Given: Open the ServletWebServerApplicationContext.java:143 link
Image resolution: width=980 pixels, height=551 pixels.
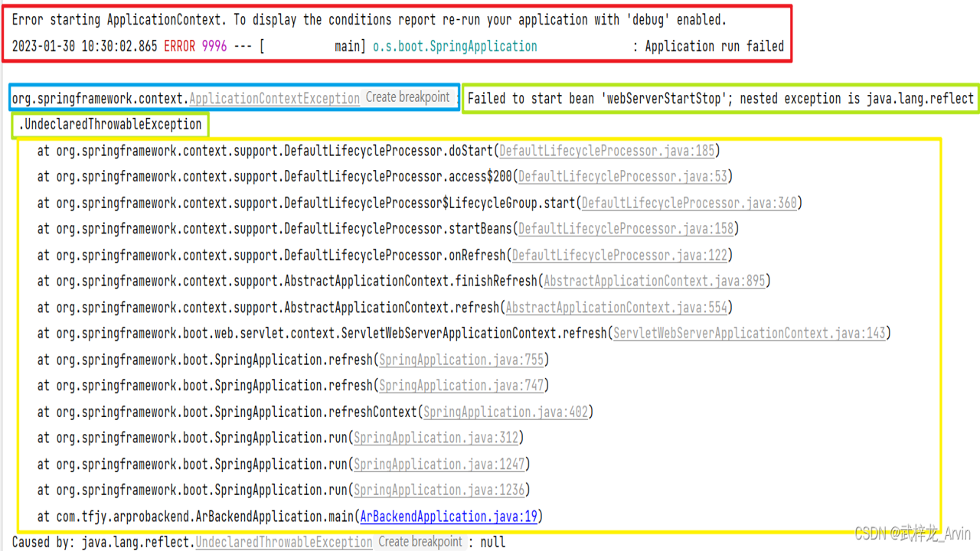Looking at the screenshot, I should pyautogui.click(x=750, y=334).
